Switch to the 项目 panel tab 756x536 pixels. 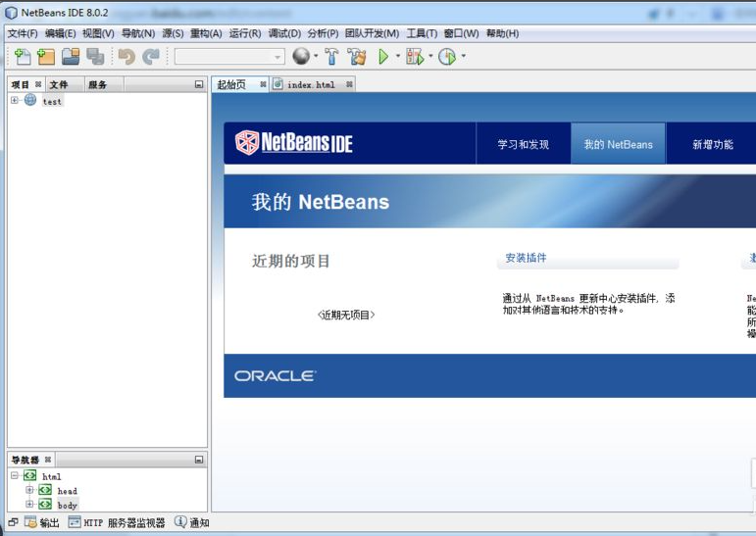(x=21, y=85)
